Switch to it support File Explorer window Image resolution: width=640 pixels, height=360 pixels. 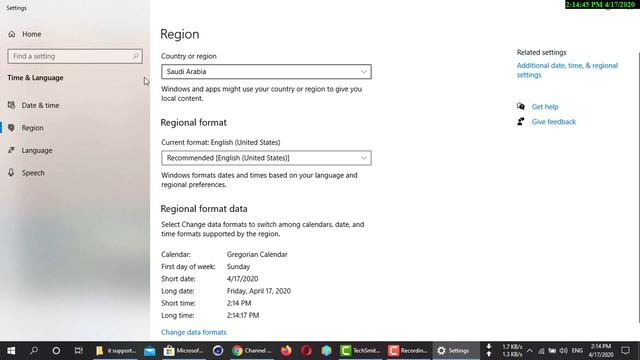pos(116,351)
